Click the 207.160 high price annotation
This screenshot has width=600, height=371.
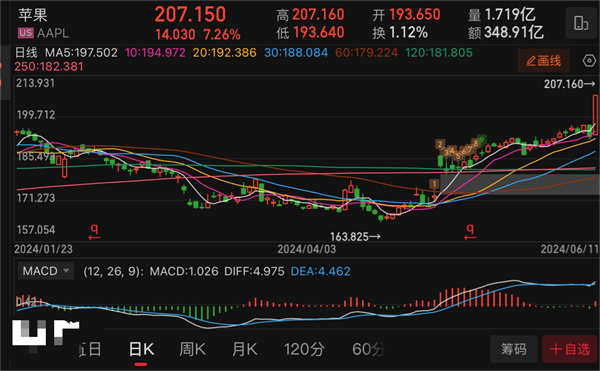tap(569, 84)
